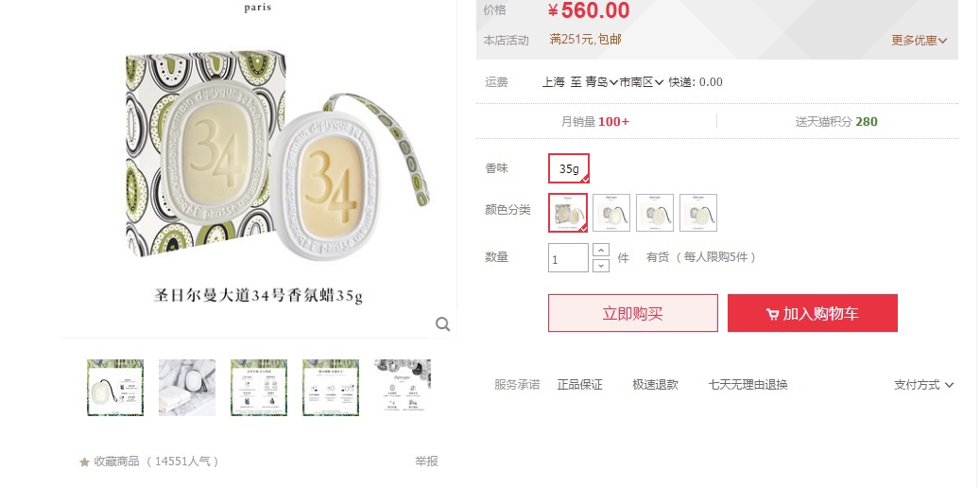The width and height of the screenshot is (980, 488).
Task: Click the 立即购买 buy now button
Action: 632,313
